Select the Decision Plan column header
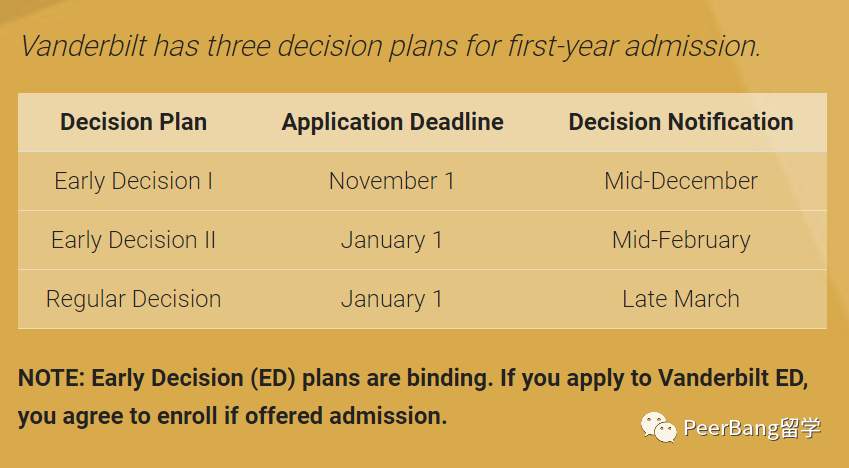The width and height of the screenshot is (849, 468). click(134, 122)
